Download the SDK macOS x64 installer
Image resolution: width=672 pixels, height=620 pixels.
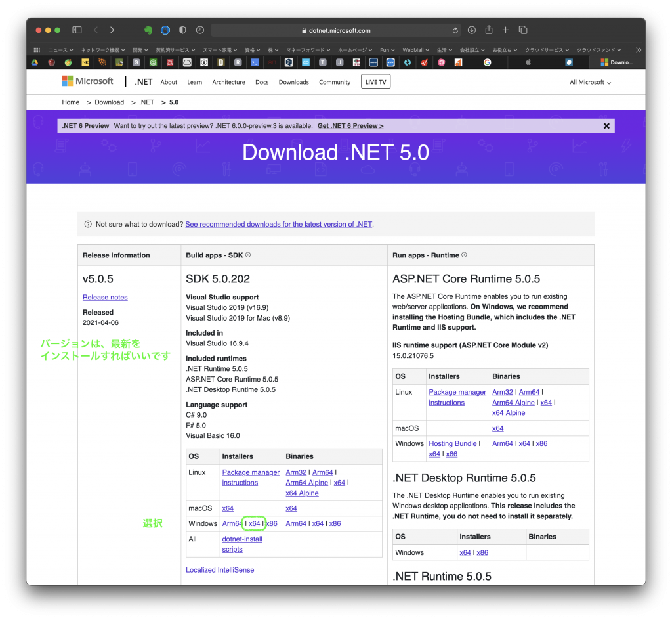(x=228, y=508)
